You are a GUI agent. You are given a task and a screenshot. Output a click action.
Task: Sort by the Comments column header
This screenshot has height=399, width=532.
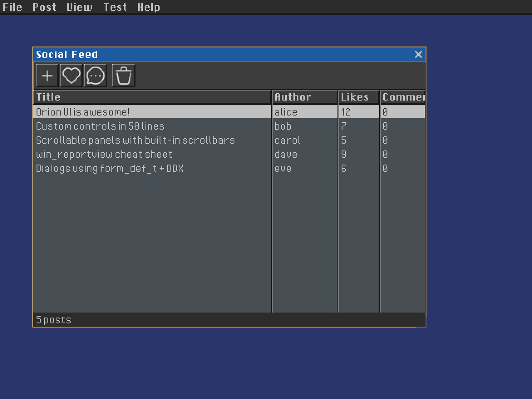click(403, 97)
